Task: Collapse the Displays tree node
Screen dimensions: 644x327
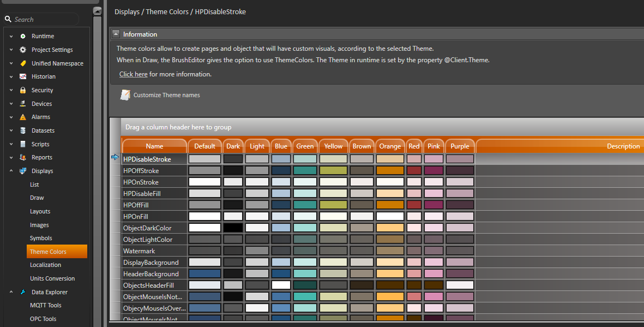Action: point(11,171)
